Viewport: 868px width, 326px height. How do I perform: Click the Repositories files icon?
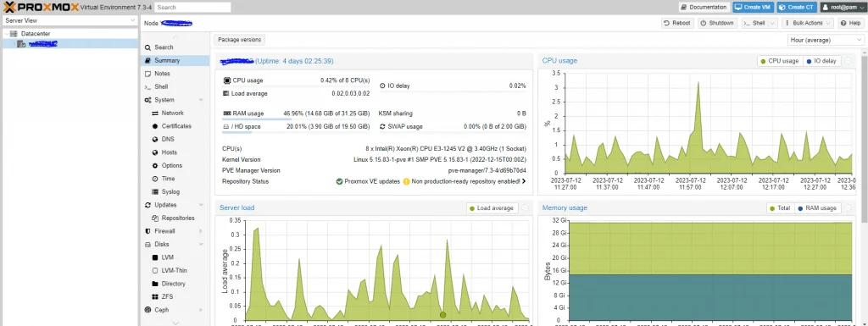tap(156, 218)
